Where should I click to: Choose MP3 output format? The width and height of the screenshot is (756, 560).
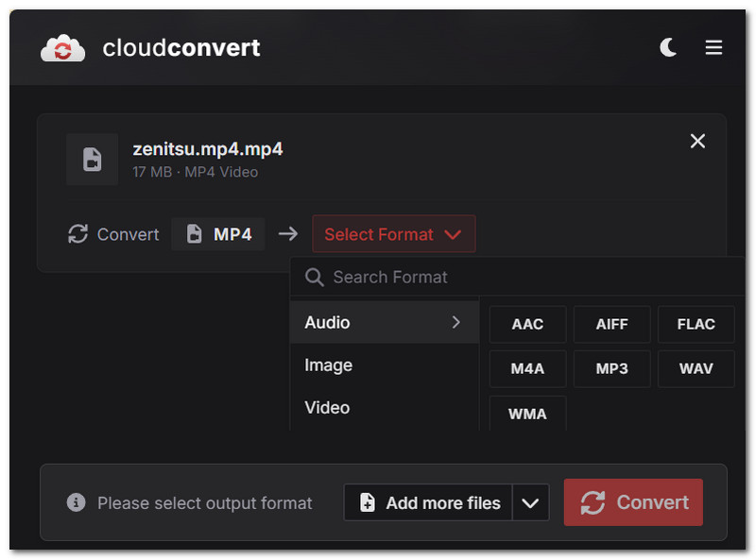pos(611,368)
